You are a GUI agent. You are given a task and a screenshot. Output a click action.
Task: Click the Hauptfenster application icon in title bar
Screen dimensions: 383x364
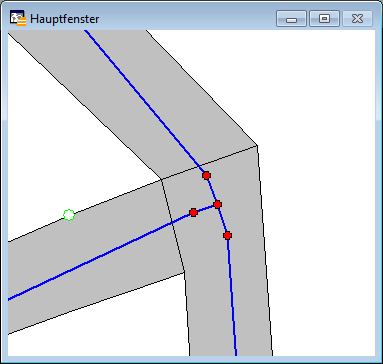coord(18,18)
